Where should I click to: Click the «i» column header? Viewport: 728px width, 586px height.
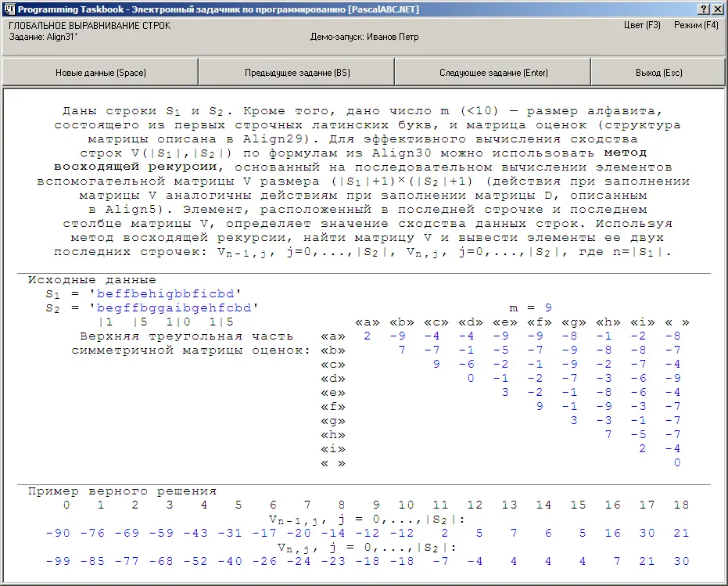click(x=643, y=322)
